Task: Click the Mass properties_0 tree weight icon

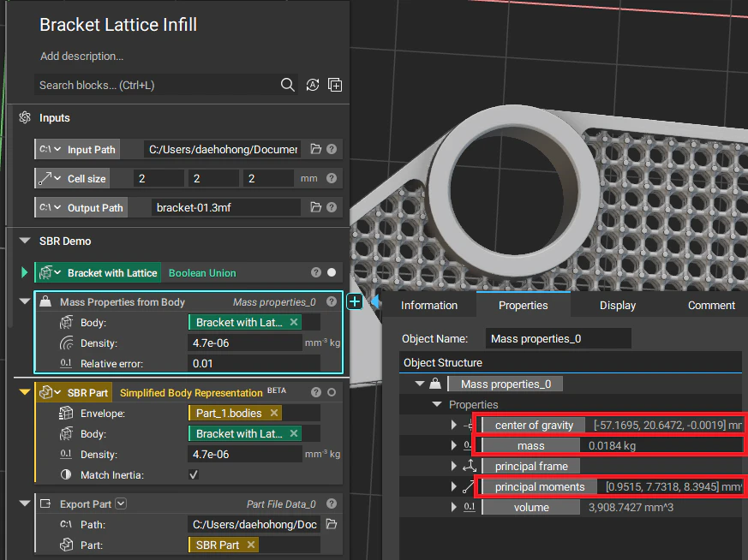Action: pos(434,384)
